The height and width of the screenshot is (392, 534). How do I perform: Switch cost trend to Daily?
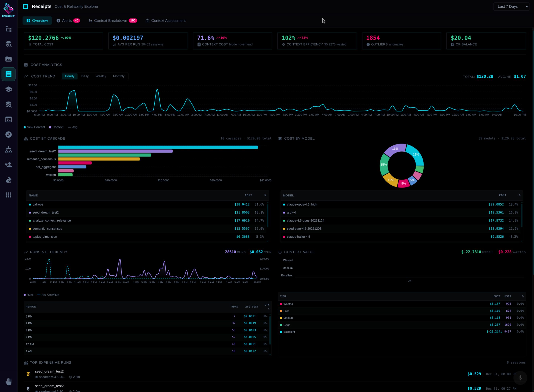[85, 76]
